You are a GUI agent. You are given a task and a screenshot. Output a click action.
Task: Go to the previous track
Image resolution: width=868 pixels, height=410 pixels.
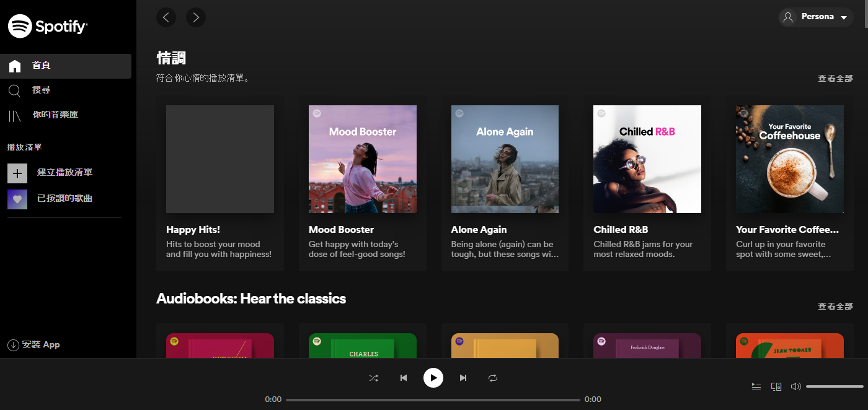404,378
